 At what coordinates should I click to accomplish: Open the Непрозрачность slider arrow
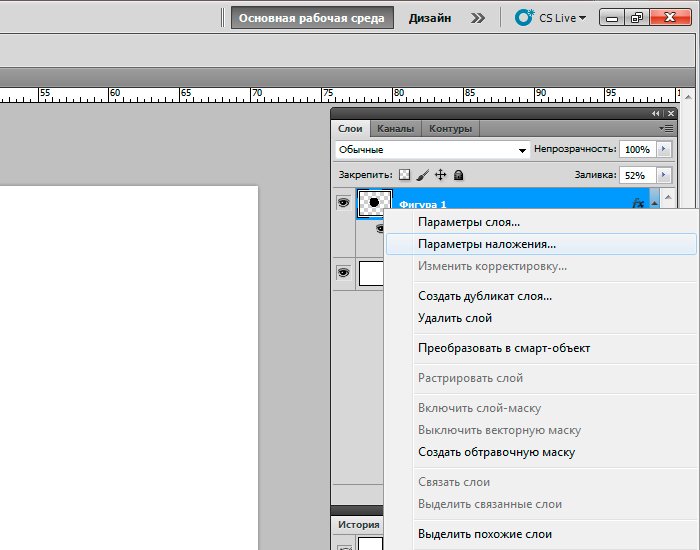click(x=664, y=149)
